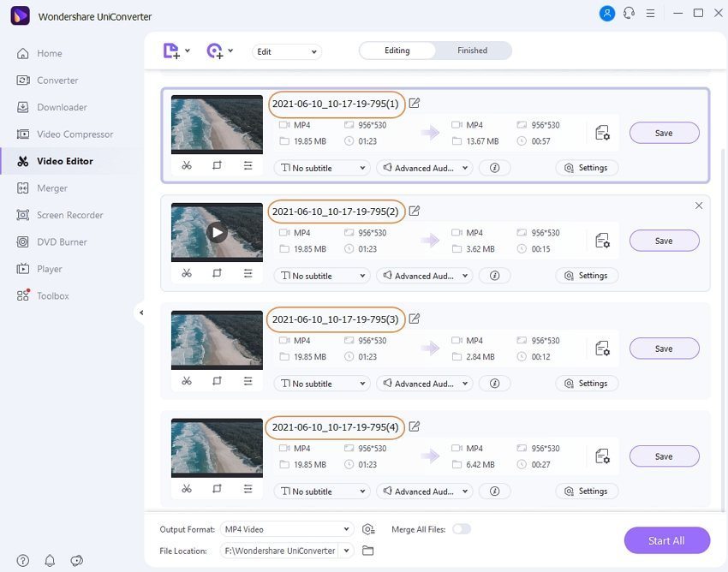Screen dimensions: 728x572
Task: Switch to the Finished tab
Action: 472,51
